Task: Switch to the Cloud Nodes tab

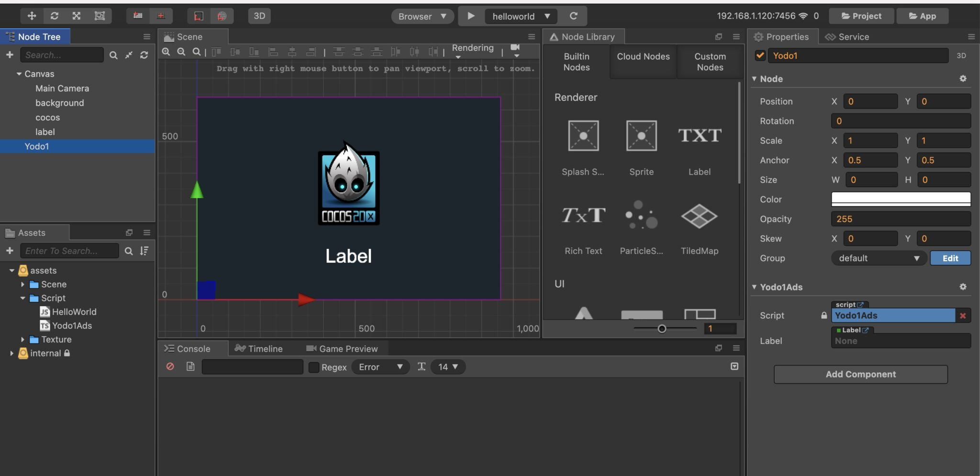Action: [x=643, y=62]
